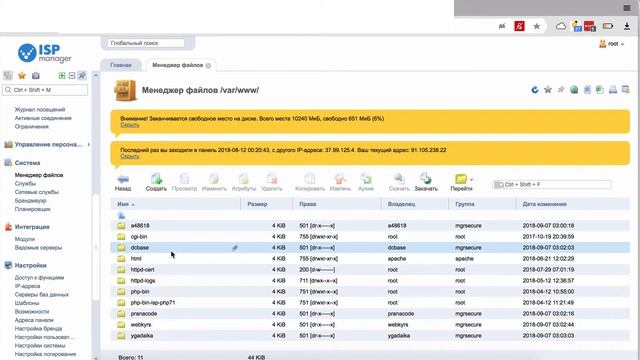This screenshot has width=640, height=360.
Task: Sort file list by Дата изменения column
Action: coord(544,204)
